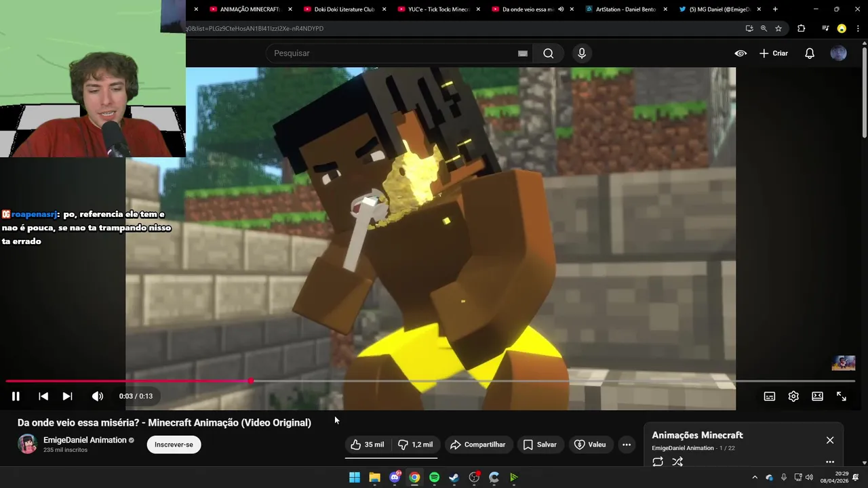Click the eye icon in YouTube header
Screen dimensions: 868x488
[741, 54]
